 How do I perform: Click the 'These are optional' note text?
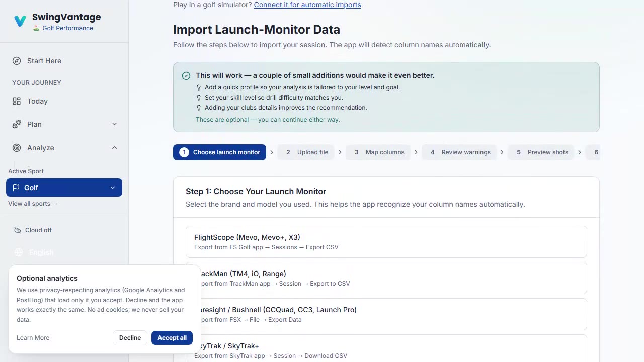[268, 120]
